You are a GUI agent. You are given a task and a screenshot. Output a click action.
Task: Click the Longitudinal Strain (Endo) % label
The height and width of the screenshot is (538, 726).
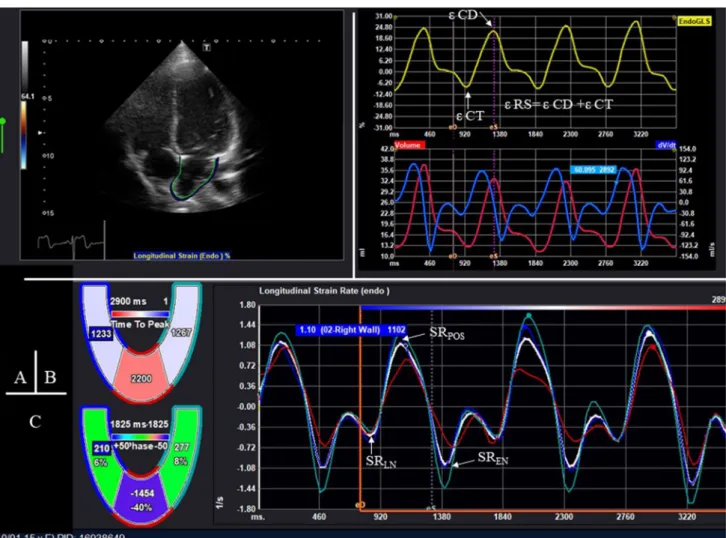[x=182, y=256]
